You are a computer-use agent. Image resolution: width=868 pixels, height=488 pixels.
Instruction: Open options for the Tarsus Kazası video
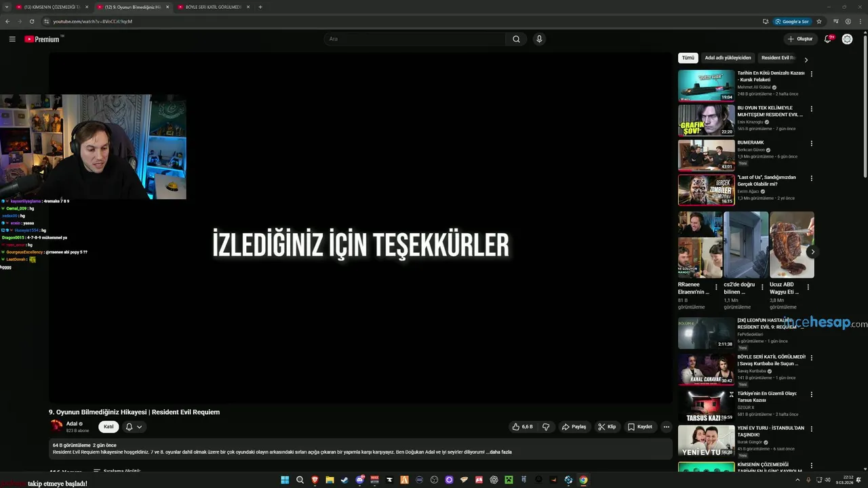coord(811,394)
